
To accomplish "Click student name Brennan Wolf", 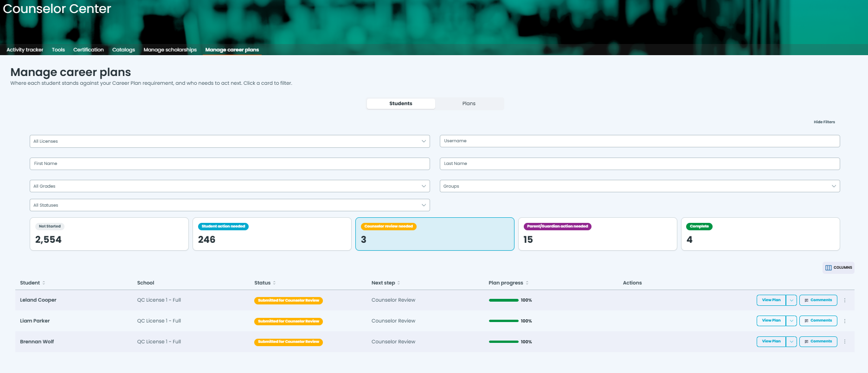I will coord(37,341).
